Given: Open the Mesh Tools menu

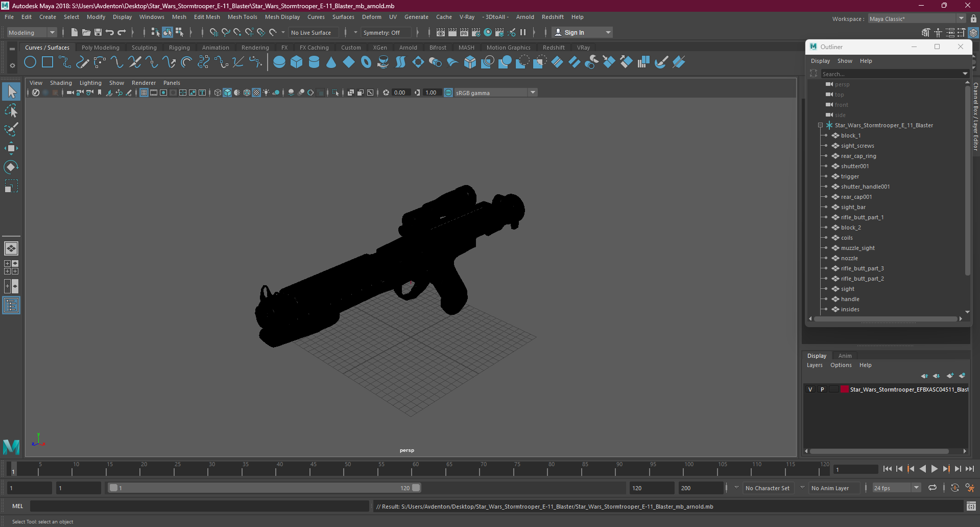Looking at the screenshot, I should (242, 17).
